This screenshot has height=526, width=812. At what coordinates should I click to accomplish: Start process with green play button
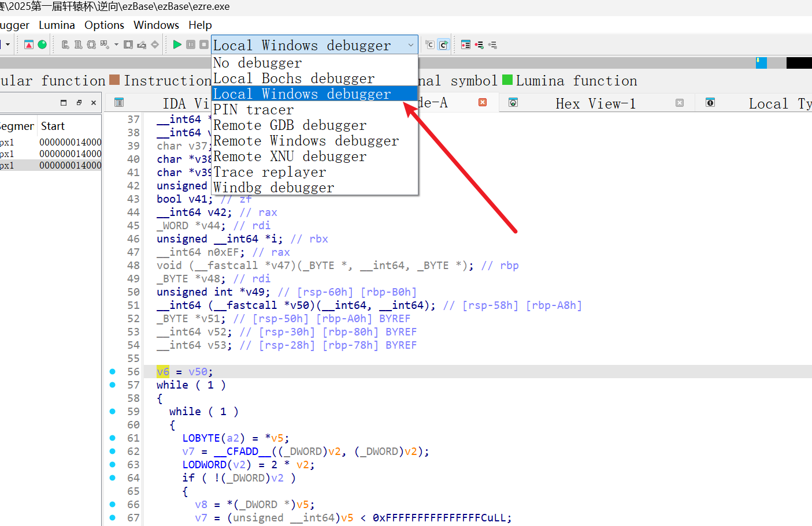[x=177, y=44]
